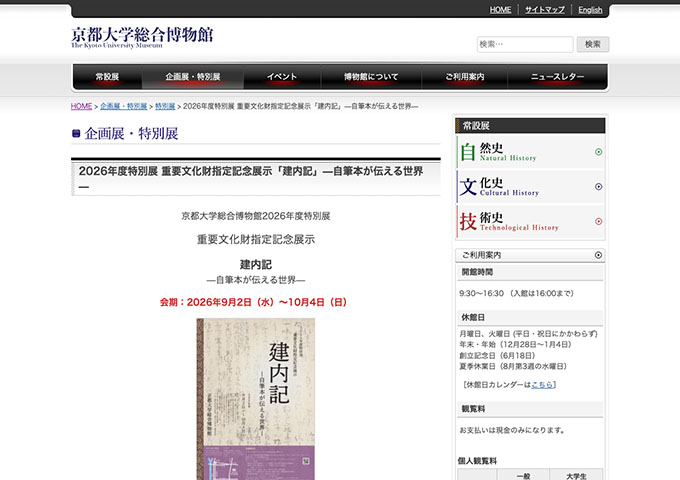Click green arrow icon on Natural History

pos(598,152)
